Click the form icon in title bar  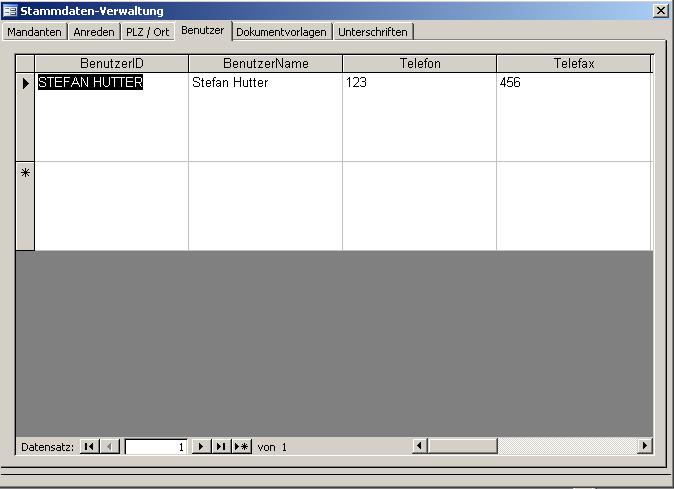point(10,10)
